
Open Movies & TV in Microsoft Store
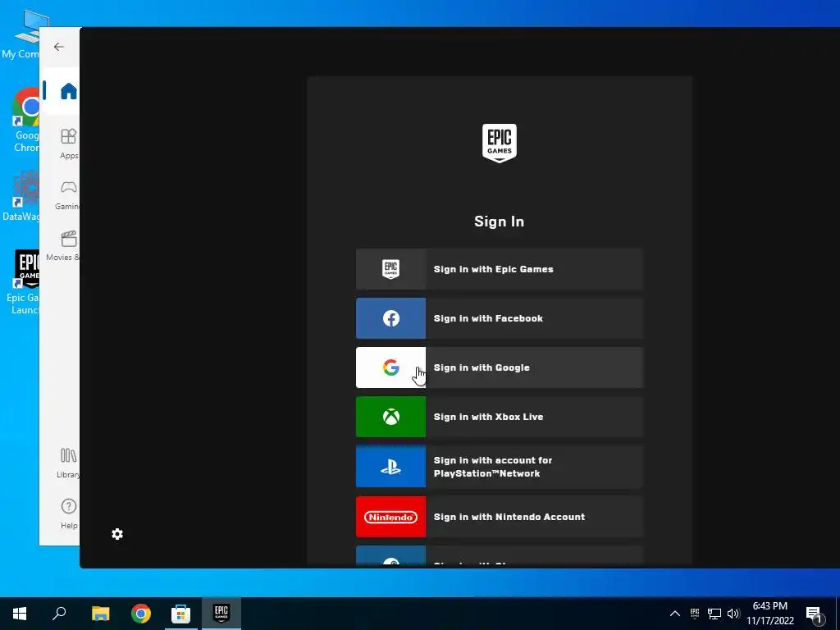click(x=63, y=246)
